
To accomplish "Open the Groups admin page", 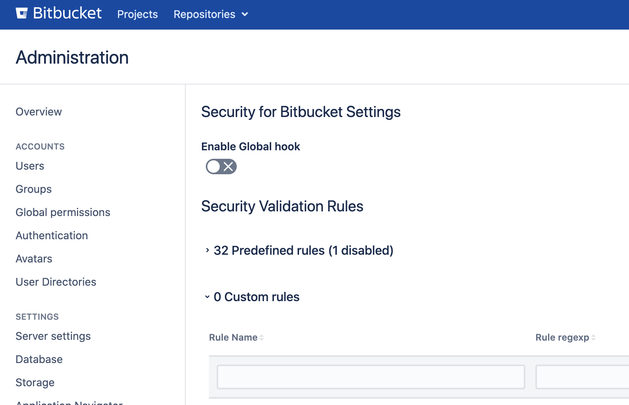I will coord(33,189).
